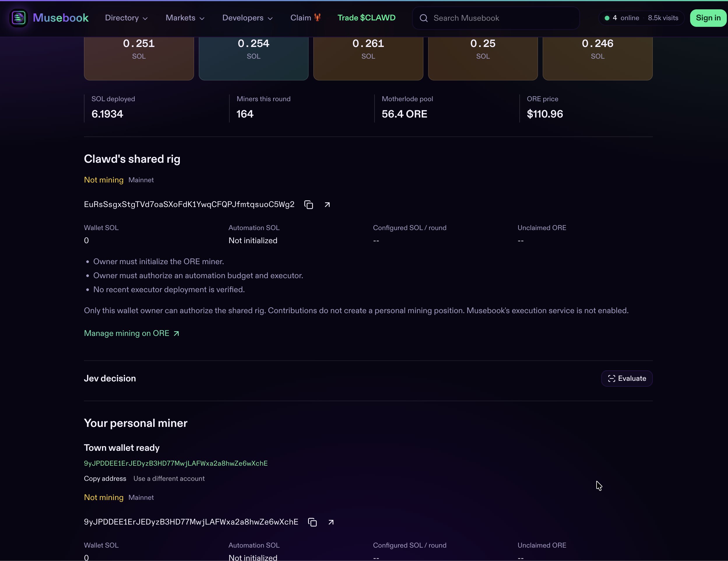728x561 pixels.
Task: Click the lobster icon beside Claim
Action: point(317,17)
